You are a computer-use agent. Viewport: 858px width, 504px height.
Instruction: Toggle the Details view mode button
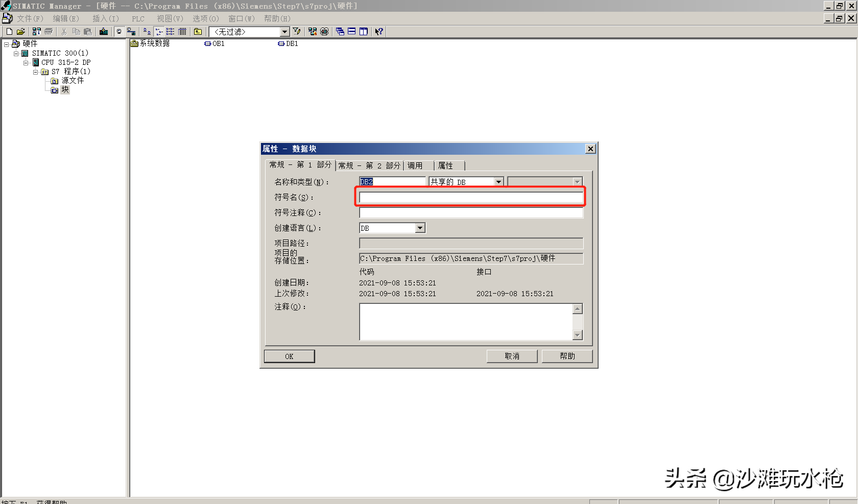point(182,32)
